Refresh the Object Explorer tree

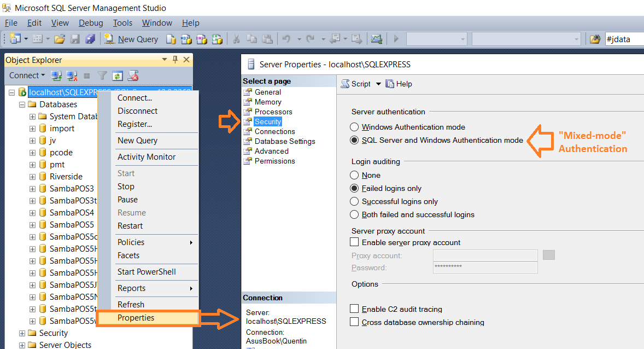pos(118,75)
